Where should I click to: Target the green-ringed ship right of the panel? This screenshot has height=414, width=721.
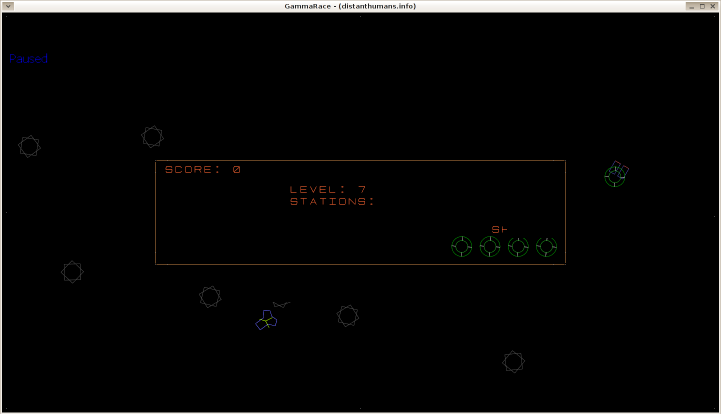[616, 175]
